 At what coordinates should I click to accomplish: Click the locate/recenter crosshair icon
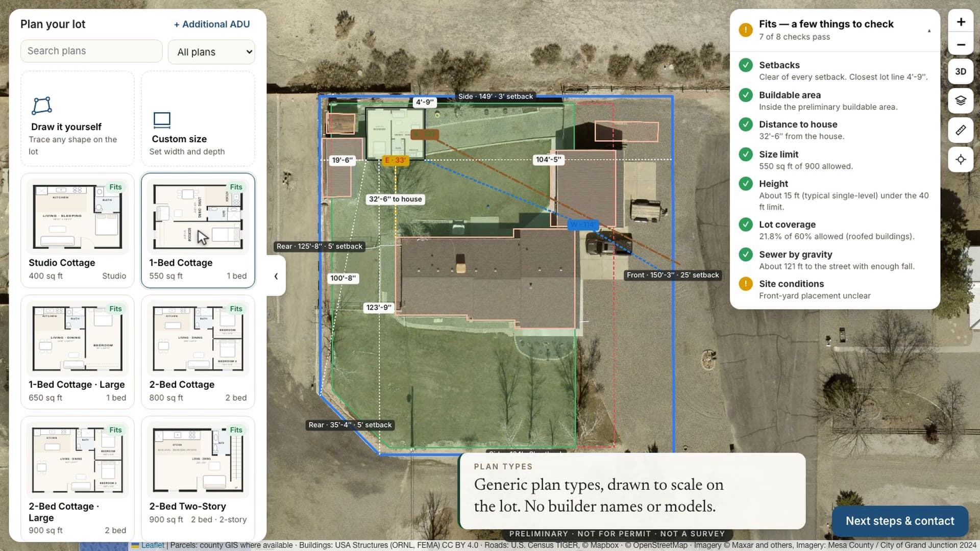[x=961, y=160]
